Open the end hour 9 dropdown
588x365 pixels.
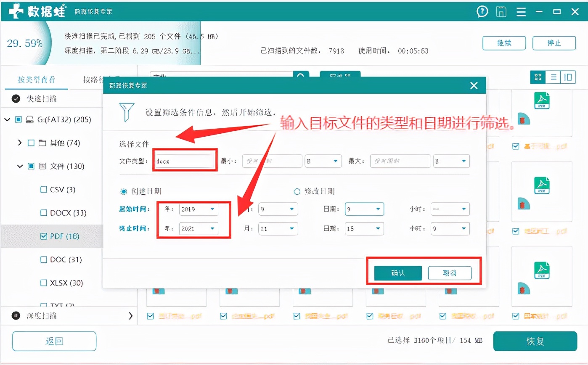(x=450, y=229)
